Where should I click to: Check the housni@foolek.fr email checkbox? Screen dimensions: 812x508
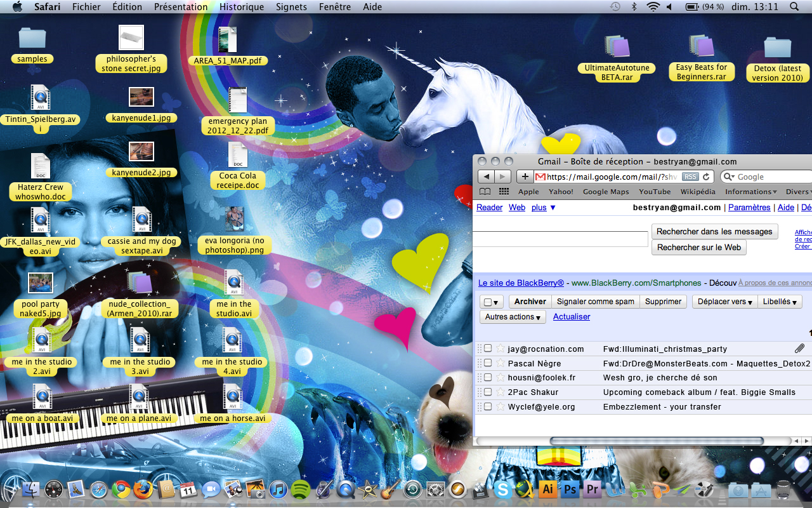488,377
